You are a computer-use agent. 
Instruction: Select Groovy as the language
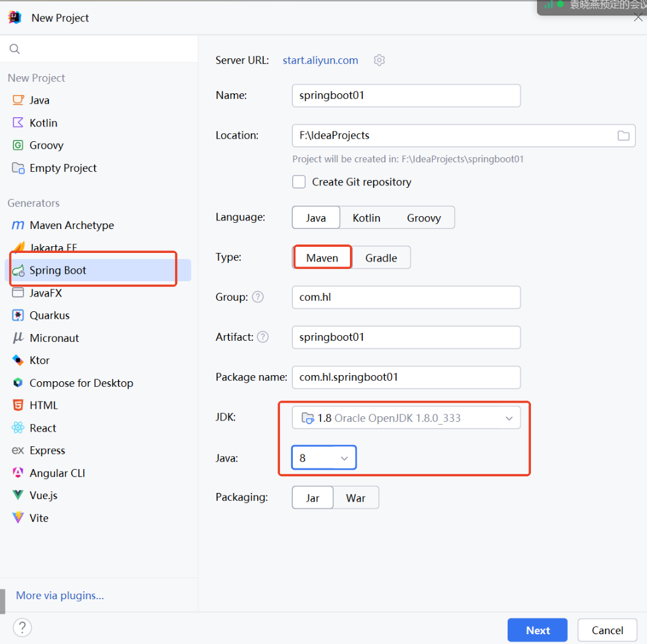coord(424,218)
